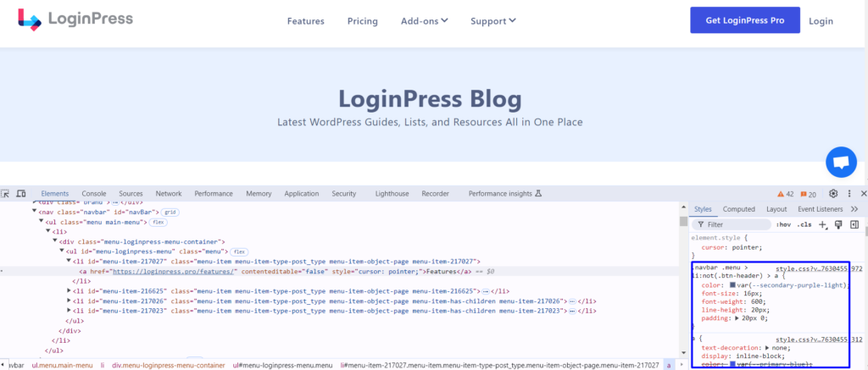Expand the text-decoration shorthand triangle
Screen dimensions: 868x370
click(767, 348)
